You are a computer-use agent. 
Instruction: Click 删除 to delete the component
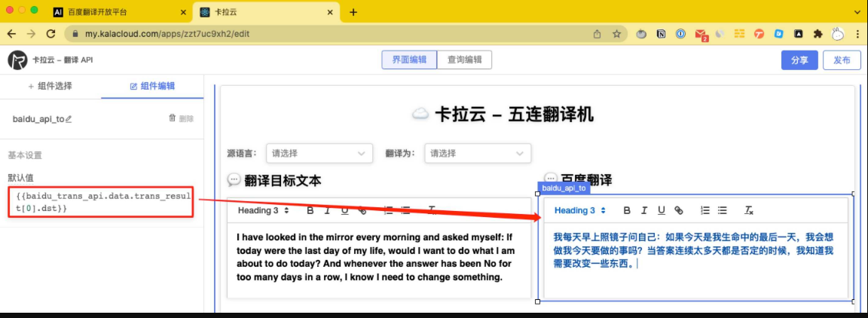pyautogui.click(x=187, y=118)
